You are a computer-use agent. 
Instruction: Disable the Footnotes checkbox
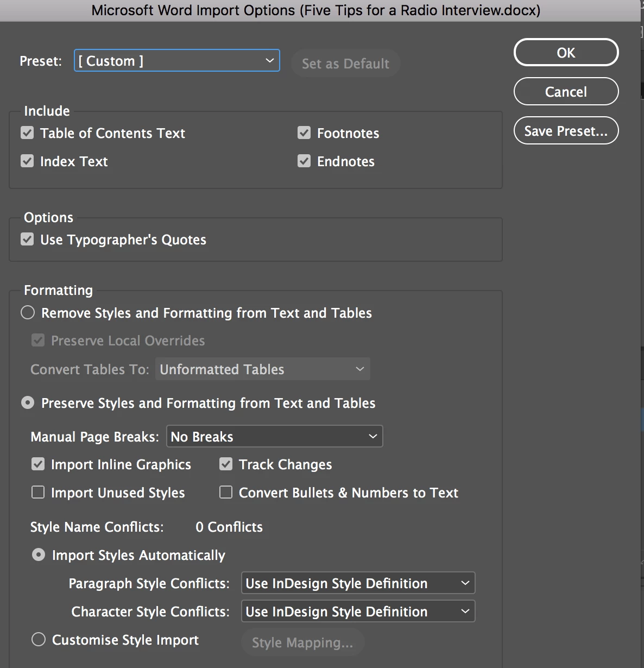coord(304,133)
